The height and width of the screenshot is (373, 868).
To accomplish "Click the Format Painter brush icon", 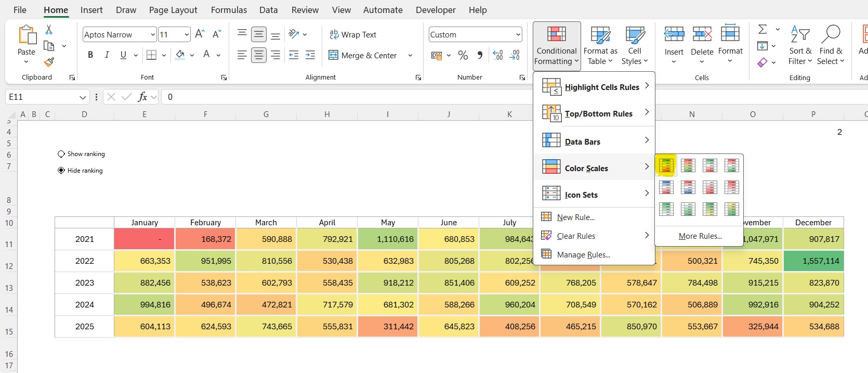I will (x=49, y=62).
